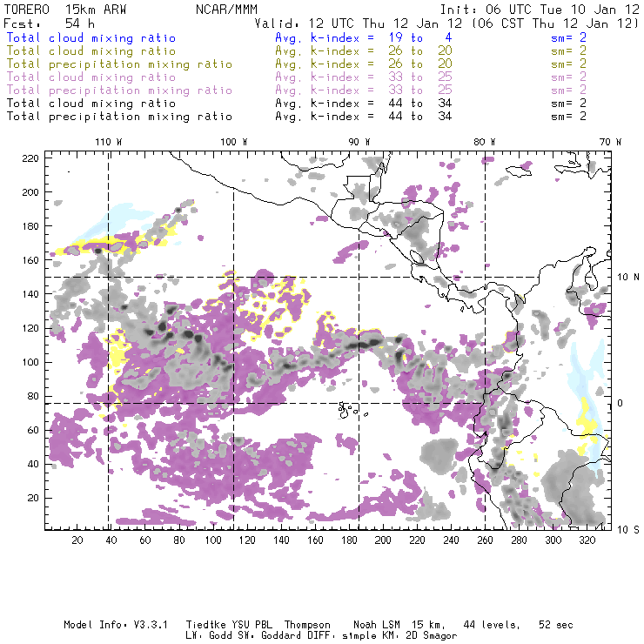Click "Avg. k-index = 33 to 25" in pink cloud row
Screen dimensions: 644x644
click(364, 77)
